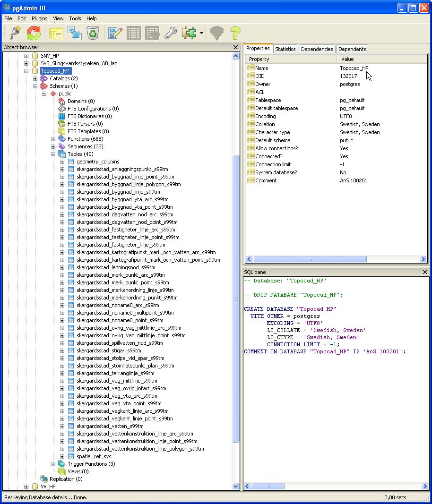Click object browser scroll down arrow
The image size is (432, 504).
[x=235, y=487]
